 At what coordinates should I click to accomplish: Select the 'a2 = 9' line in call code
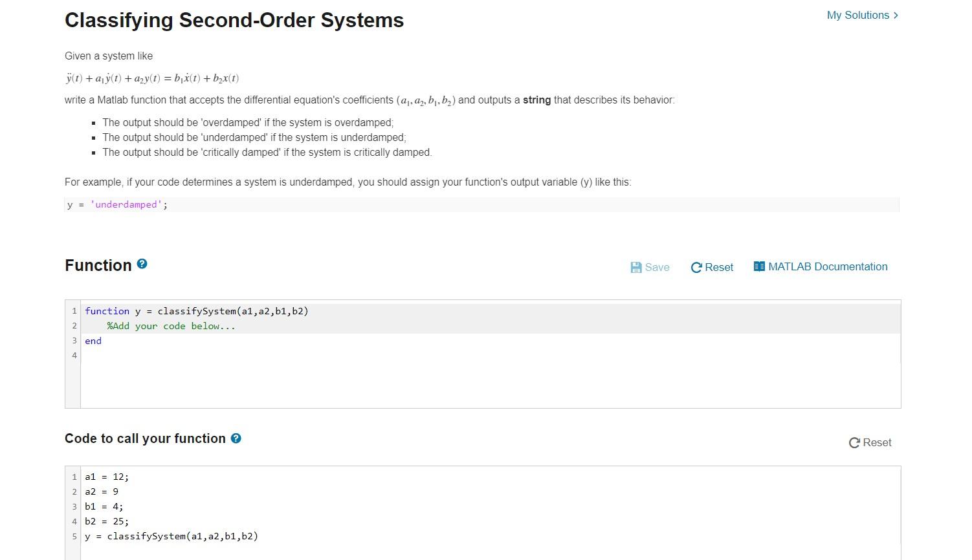pyautogui.click(x=101, y=491)
